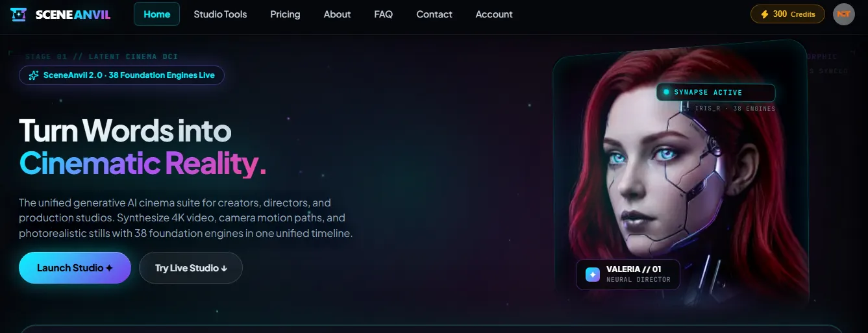Click the sparkle icon in announcement pill
This screenshot has height=333, width=868.
[34, 75]
